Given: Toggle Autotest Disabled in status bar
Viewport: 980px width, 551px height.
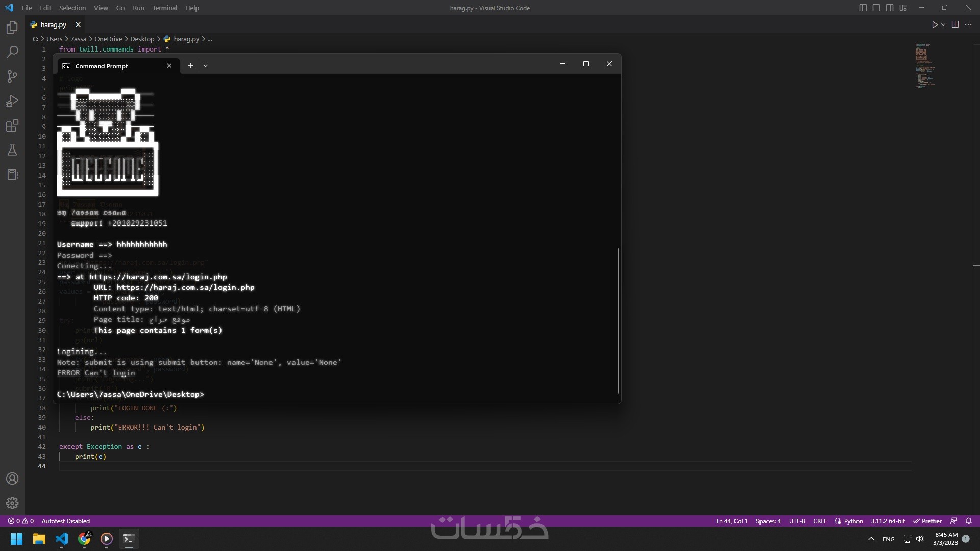Looking at the screenshot, I should click(65, 521).
